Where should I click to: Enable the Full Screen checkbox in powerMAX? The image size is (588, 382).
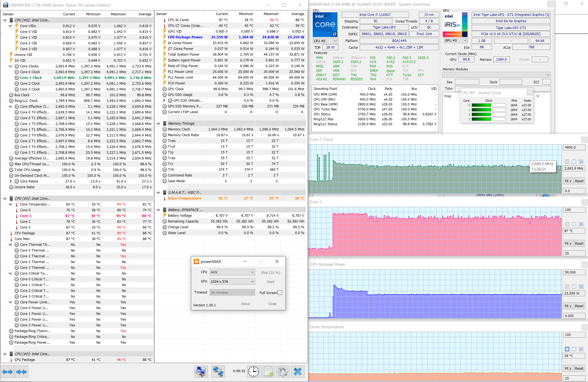280,293
